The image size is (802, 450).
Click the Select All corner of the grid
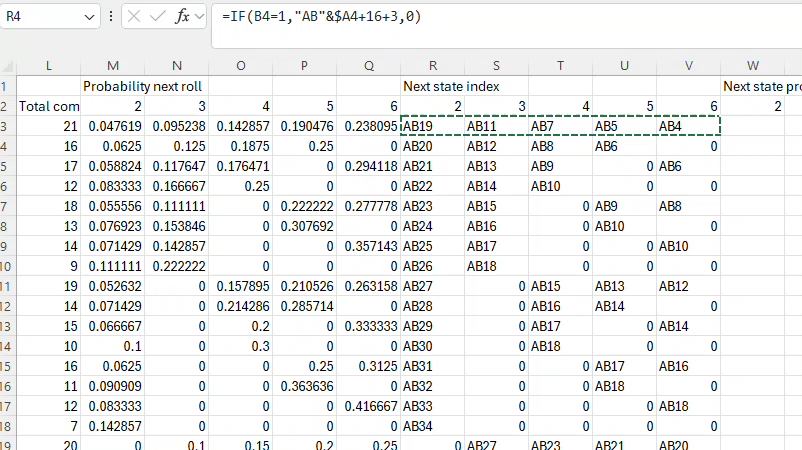7,66
